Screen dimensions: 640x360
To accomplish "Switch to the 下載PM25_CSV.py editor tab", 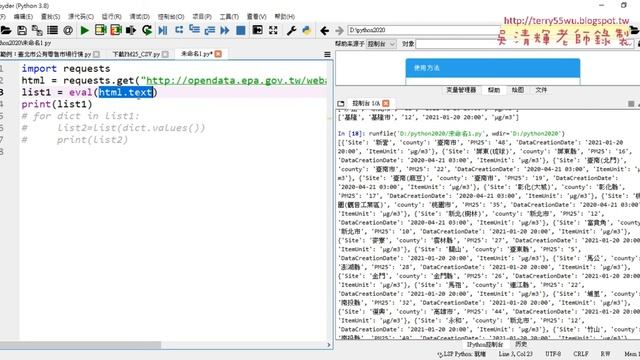I will pos(136,54).
